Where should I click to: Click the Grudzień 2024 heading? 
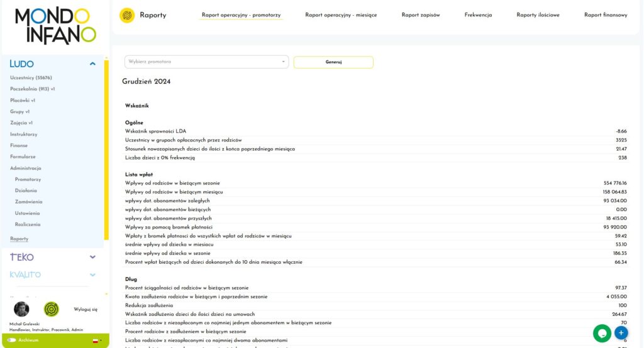(146, 81)
